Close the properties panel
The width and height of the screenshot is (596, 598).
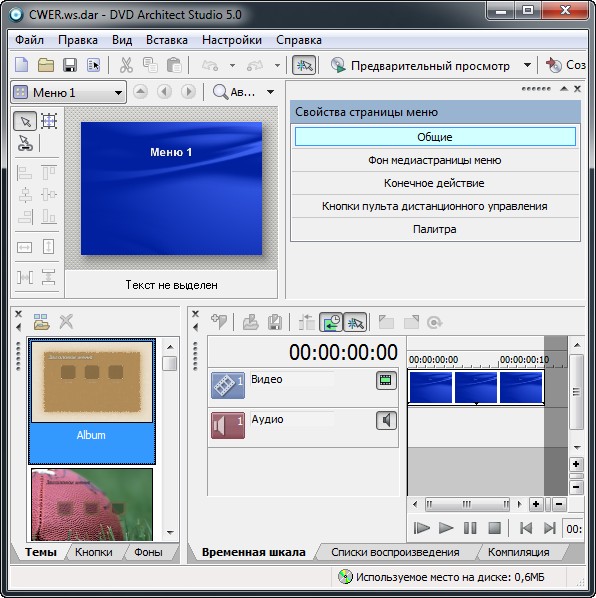click(577, 88)
